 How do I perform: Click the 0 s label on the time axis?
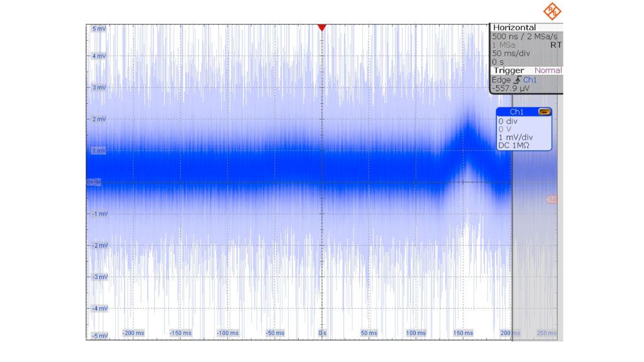[x=321, y=334]
